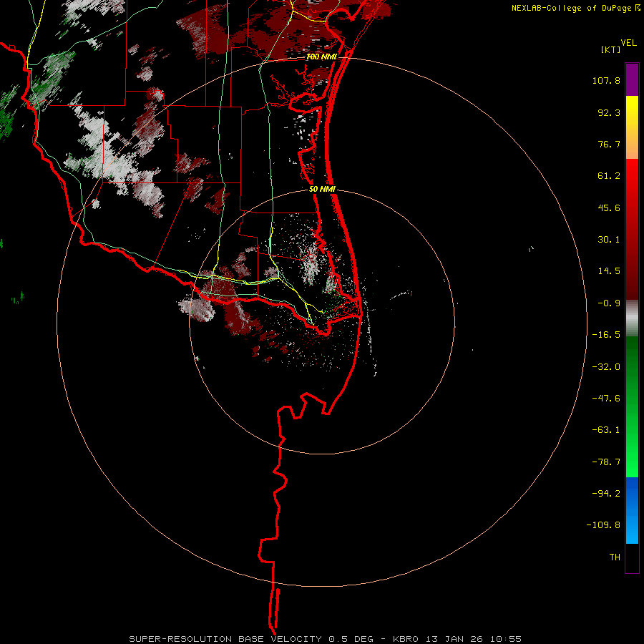Click the 30.1 legend value
The image size is (644, 644).
pos(609,240)
